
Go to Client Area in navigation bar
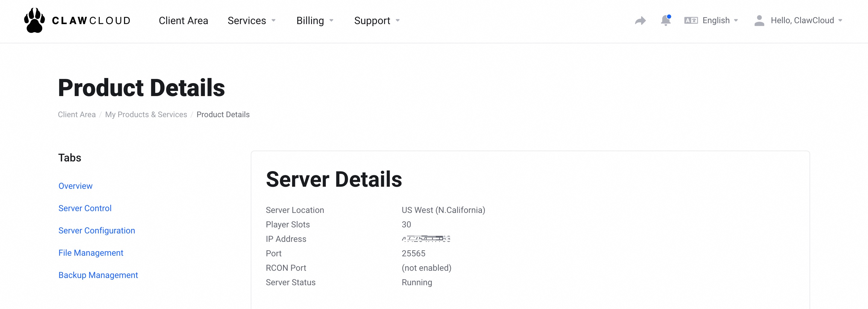(x=183, y=20)
